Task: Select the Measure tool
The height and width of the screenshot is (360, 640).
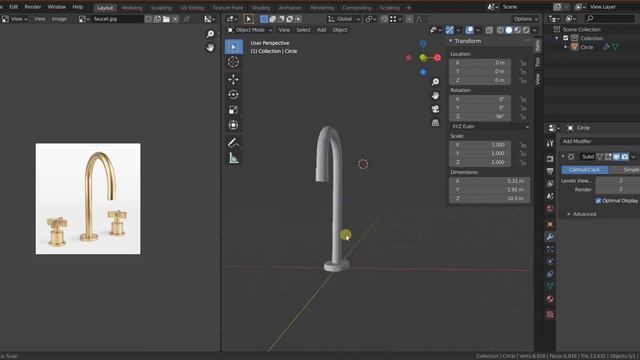Action: click(x=233, y=158)
